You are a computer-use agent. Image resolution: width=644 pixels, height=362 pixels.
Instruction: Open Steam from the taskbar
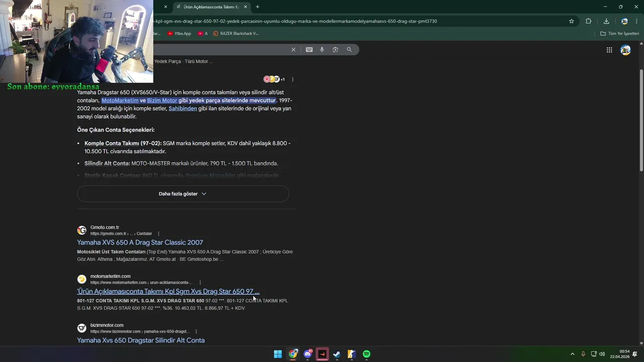(337, 354)
